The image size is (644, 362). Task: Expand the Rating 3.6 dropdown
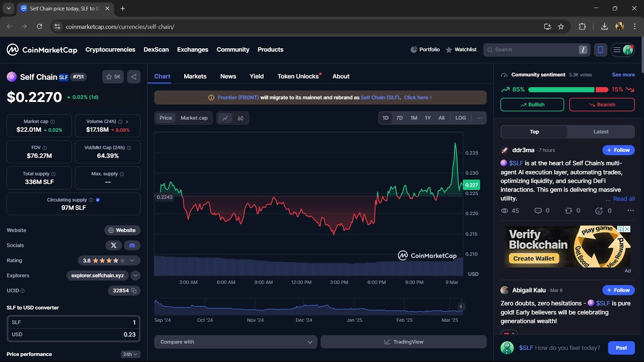coord(132,260)
